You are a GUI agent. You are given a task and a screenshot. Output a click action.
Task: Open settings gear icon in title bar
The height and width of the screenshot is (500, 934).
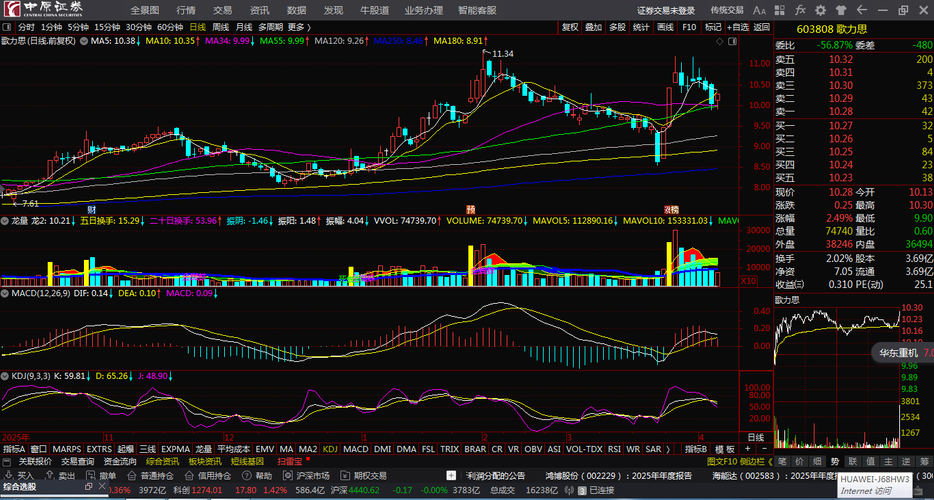click(821, 10)
